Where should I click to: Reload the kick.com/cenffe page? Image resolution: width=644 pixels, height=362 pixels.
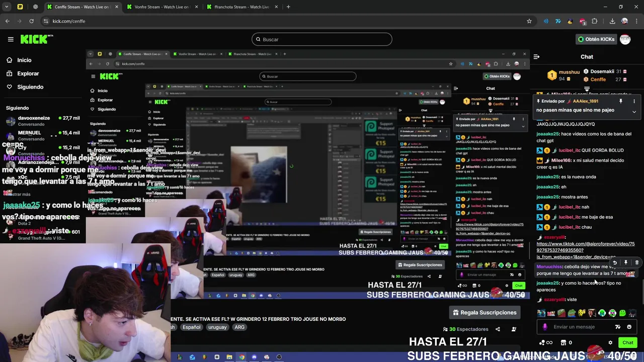pyautogui.click(x=31, y=21)
